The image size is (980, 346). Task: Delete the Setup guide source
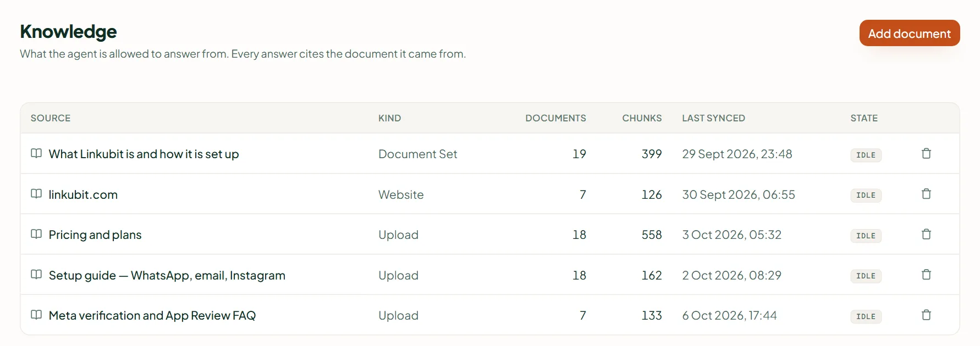[x=926, y=275]
